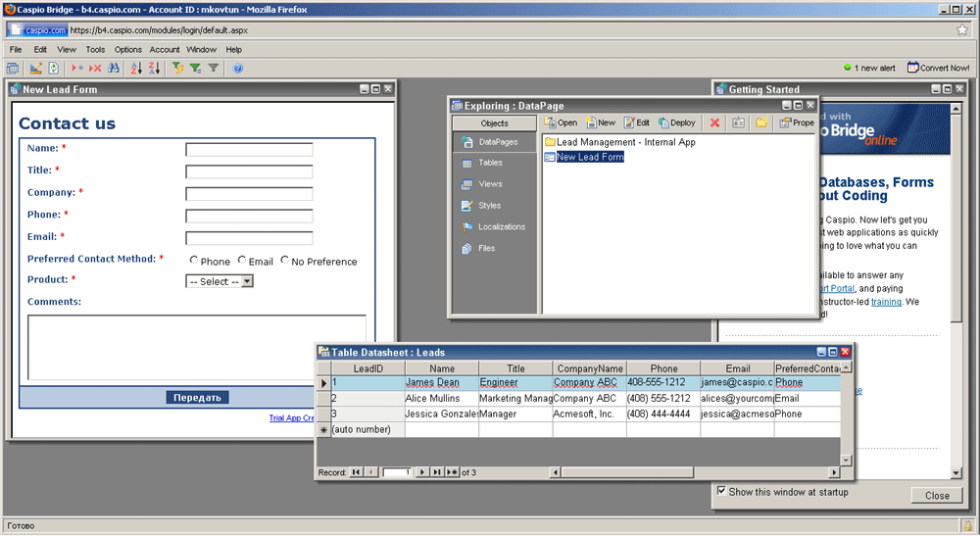Open the Edit menu

pos(40,49)
